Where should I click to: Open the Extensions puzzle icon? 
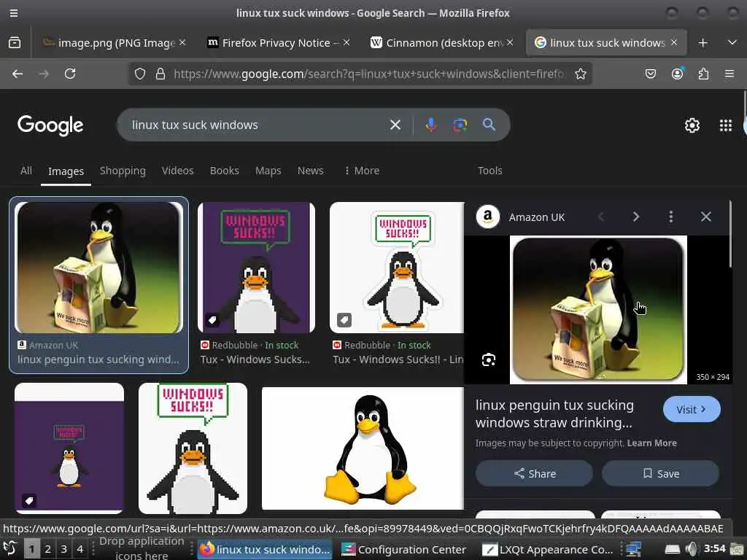click(704, 74)
